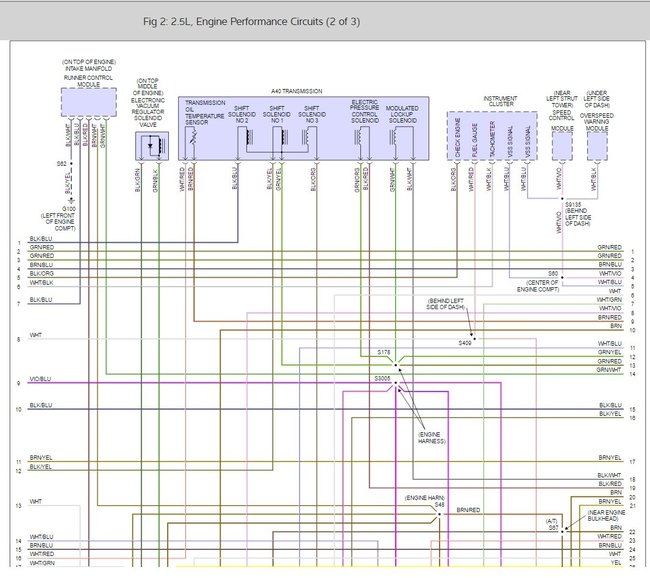Click the S409 splice label
Image resolution: width=650 pixels, height=578 pixels.
coord(465,343)
